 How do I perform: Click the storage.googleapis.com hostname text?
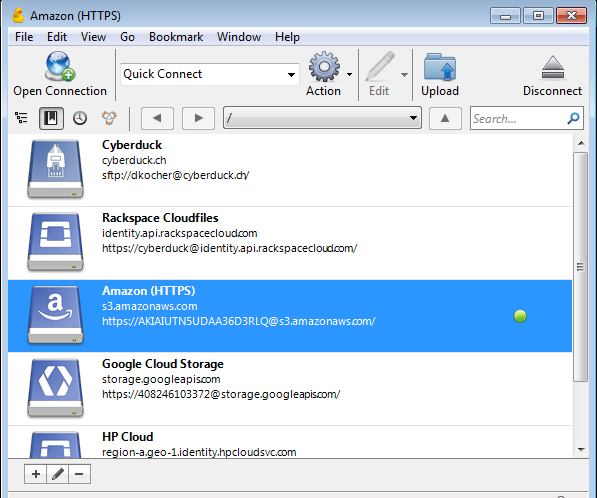[x=161, y=379]
